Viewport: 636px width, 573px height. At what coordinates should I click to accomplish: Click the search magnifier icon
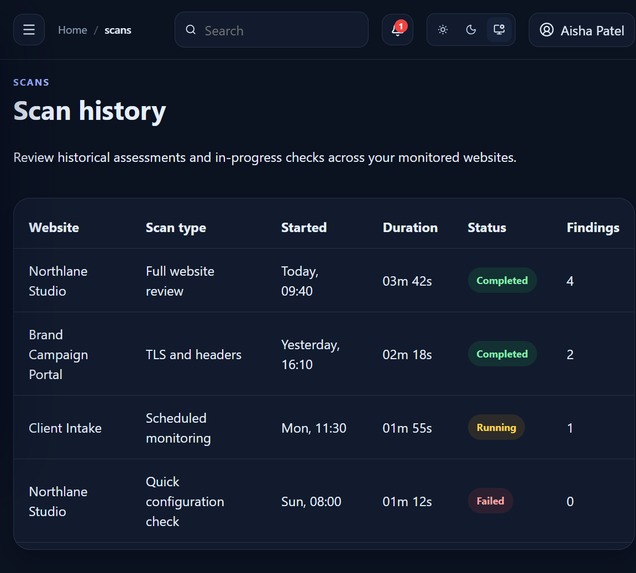tap(190, 30)
